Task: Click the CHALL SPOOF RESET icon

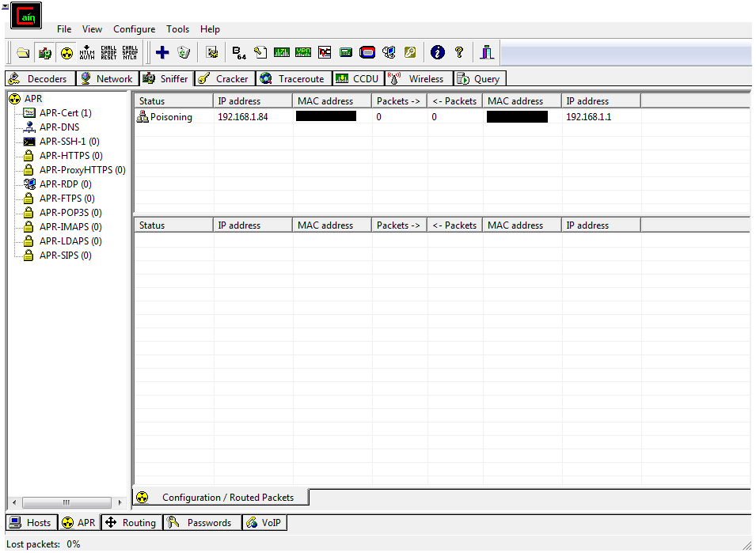Action: point(108,52)
